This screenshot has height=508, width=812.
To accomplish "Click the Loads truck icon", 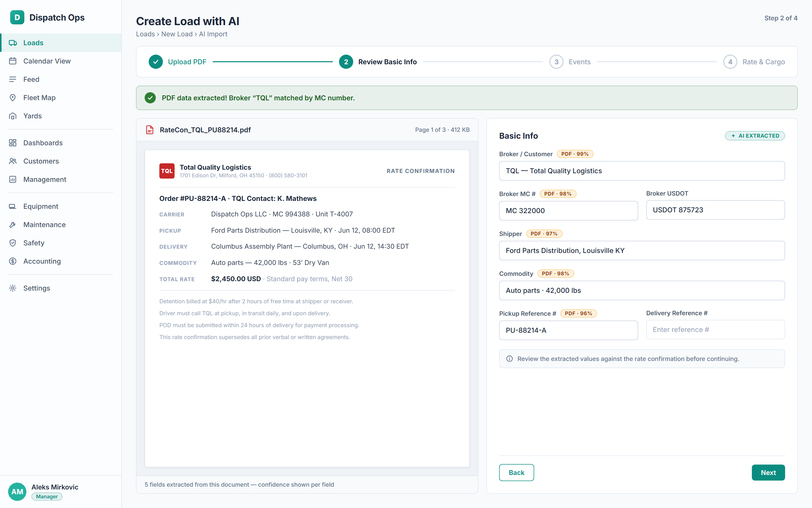I will [x=13, y=43].
